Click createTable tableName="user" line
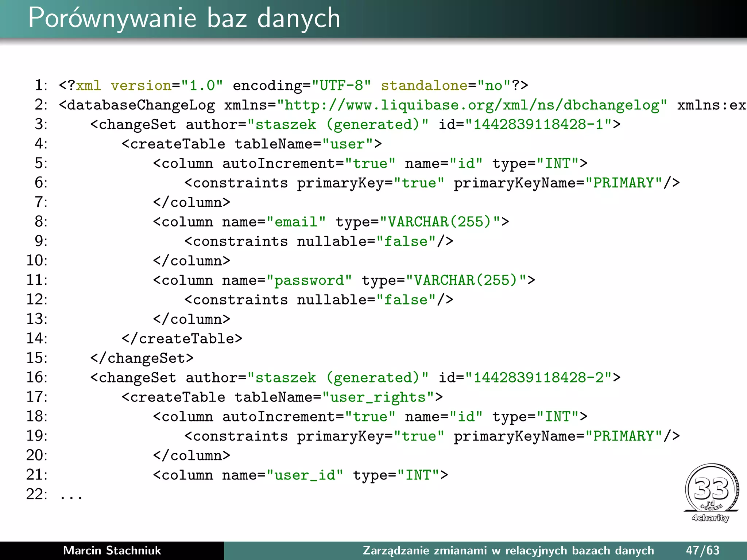Screen dimensions: 747x560 pyautogui.click(x=252, y=144)
